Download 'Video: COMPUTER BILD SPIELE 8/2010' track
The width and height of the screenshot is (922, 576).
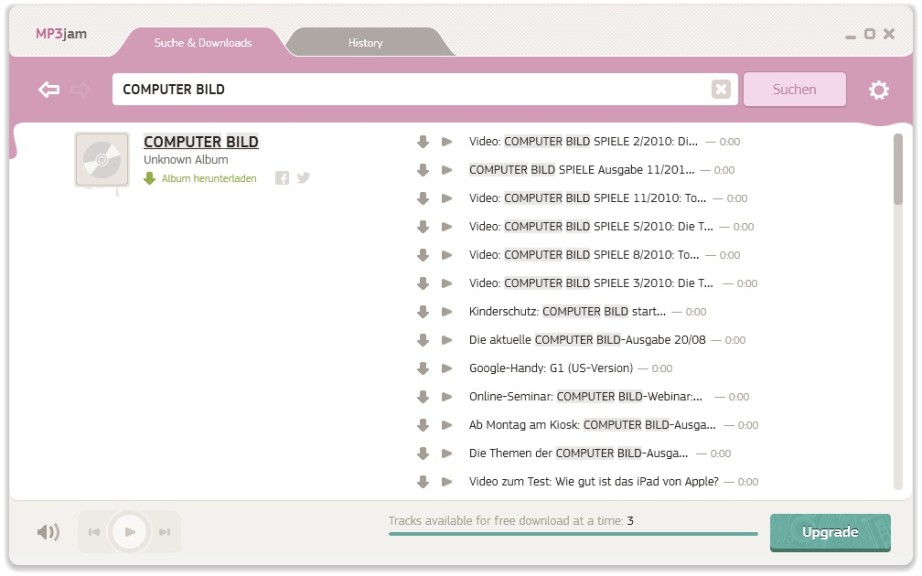pos(423,255)
